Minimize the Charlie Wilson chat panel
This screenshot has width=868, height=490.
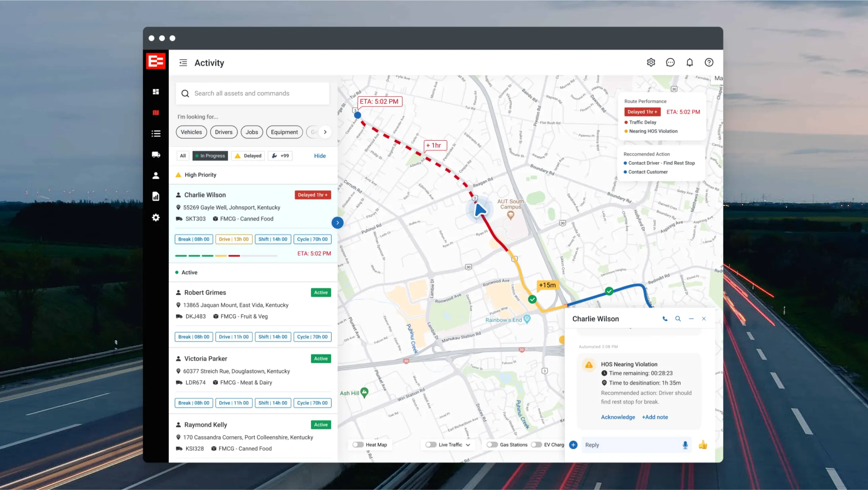691,319
